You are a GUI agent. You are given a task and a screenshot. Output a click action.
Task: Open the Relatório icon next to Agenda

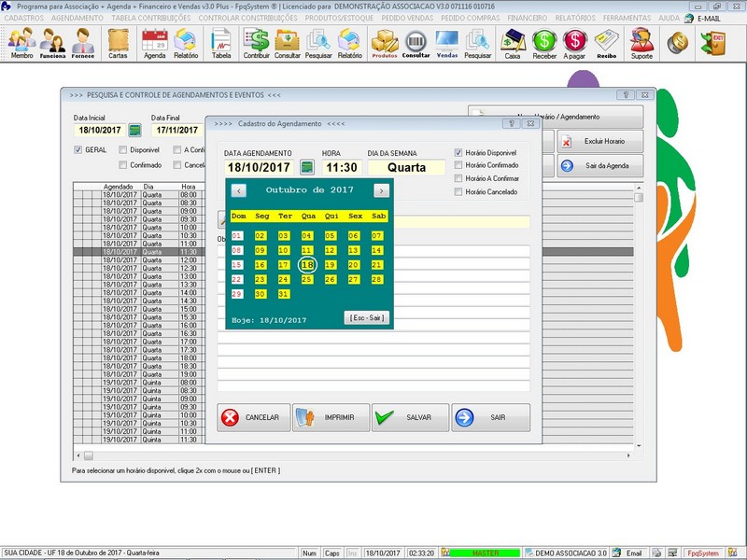coord(186,43)
